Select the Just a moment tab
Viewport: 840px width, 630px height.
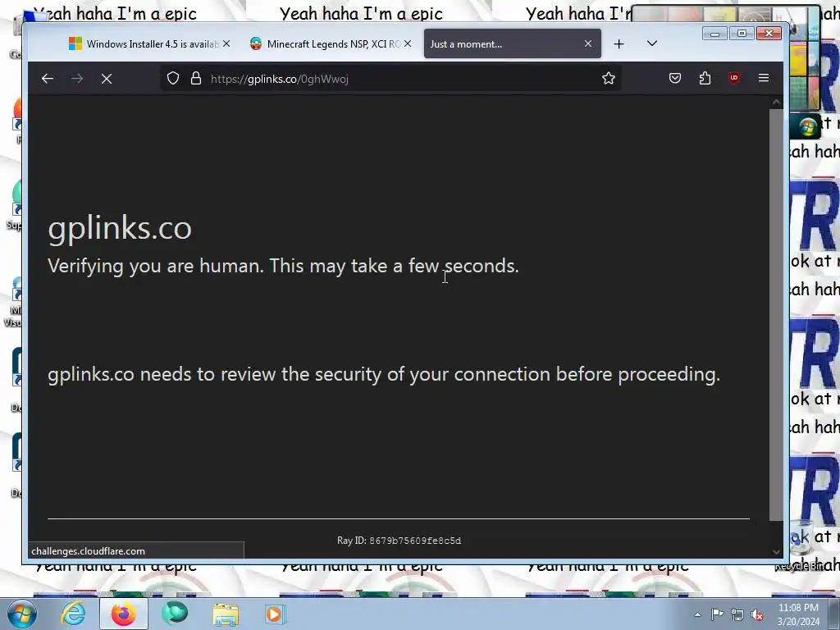tap(512, 44)
